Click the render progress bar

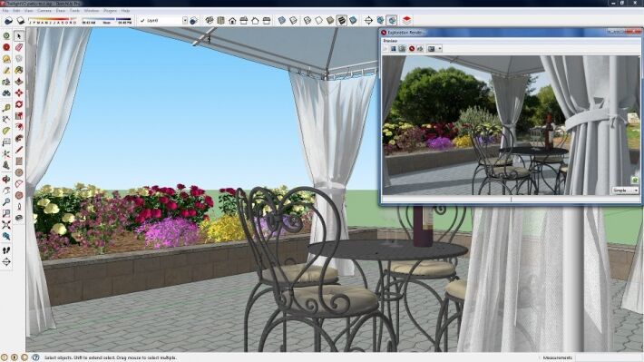511,200
